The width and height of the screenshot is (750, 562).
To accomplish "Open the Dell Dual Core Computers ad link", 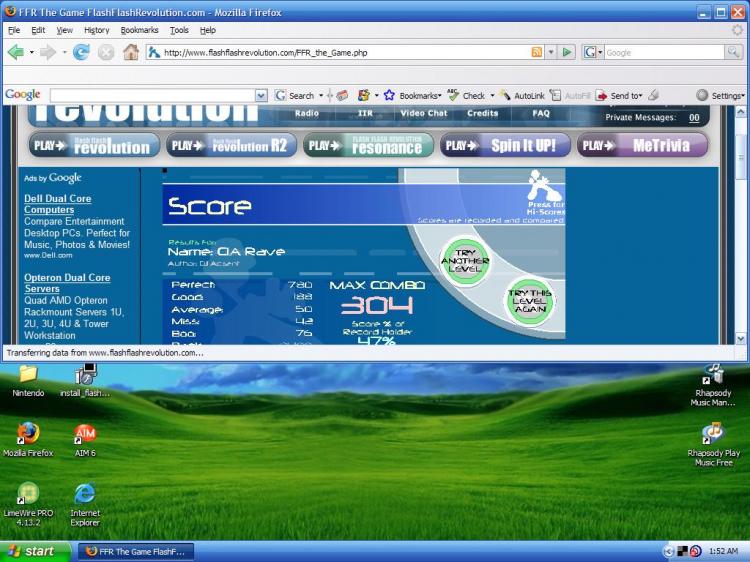I will coord(57,204).
